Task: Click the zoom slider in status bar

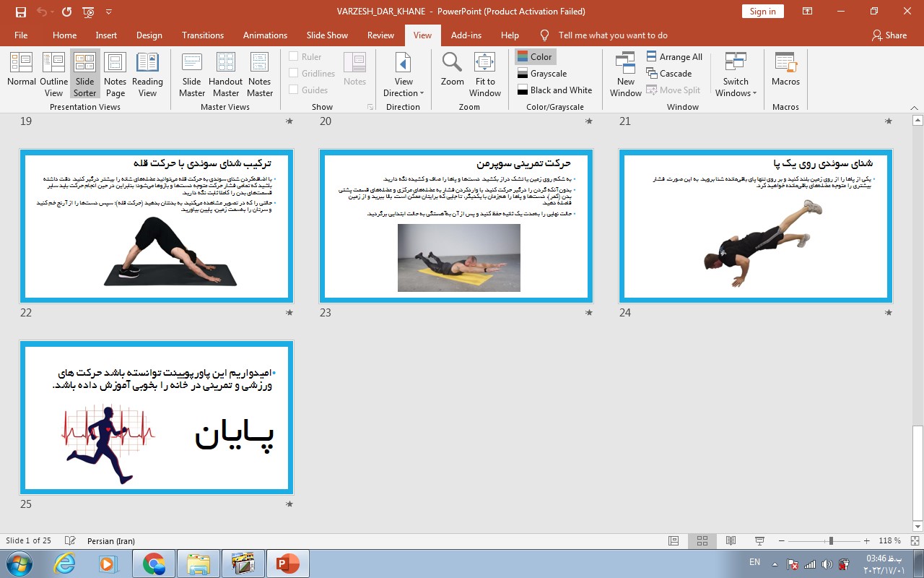Action: coord(831,540)
